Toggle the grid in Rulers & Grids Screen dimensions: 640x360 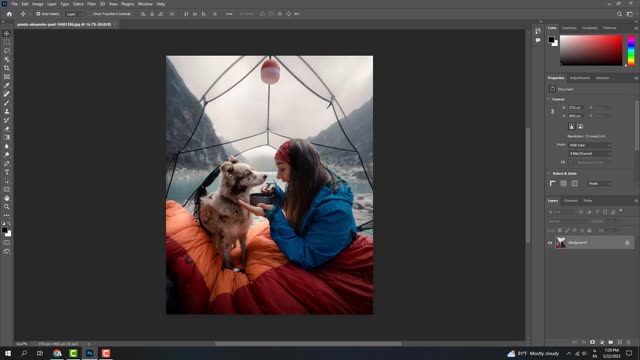click(x=564, y=184)
